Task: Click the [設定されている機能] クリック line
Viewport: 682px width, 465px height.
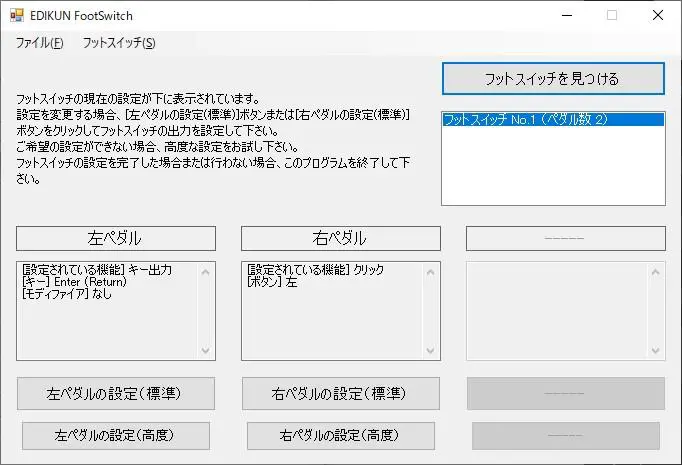Action: tap(315, 270)
